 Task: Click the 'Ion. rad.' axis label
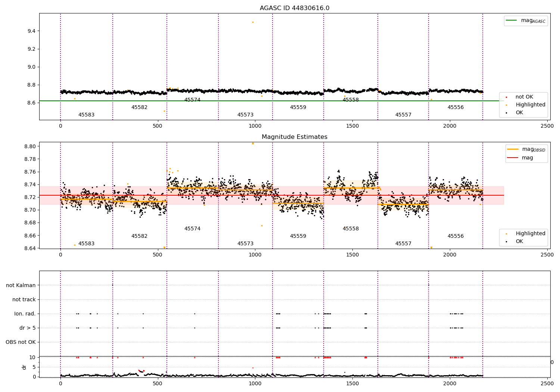point(25,314)
